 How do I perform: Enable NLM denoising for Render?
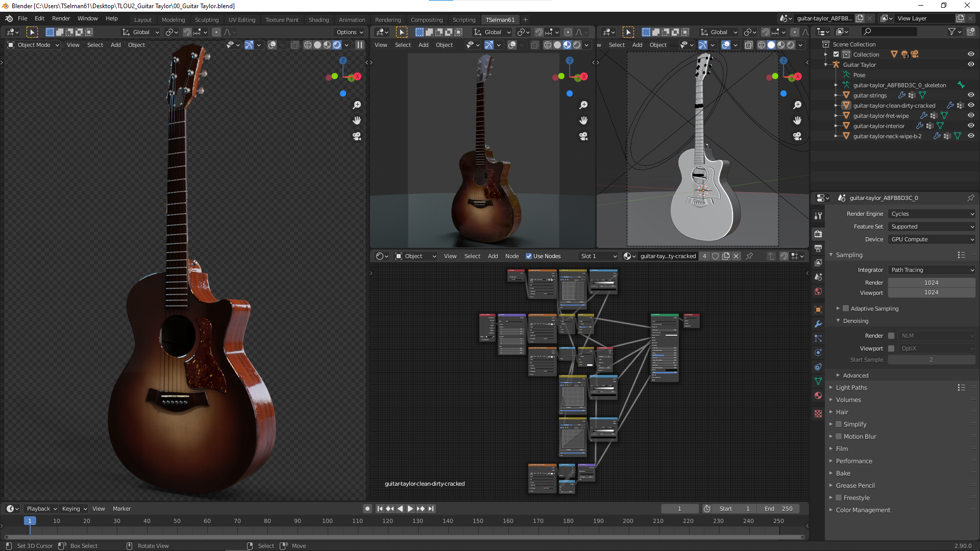coord(892,335)
